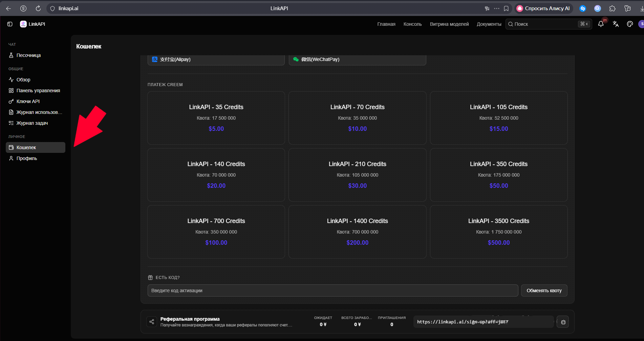Screen dimensions: 644x341
Task: Open the three-dots page menu in the address bar
Action: (497, 8)
